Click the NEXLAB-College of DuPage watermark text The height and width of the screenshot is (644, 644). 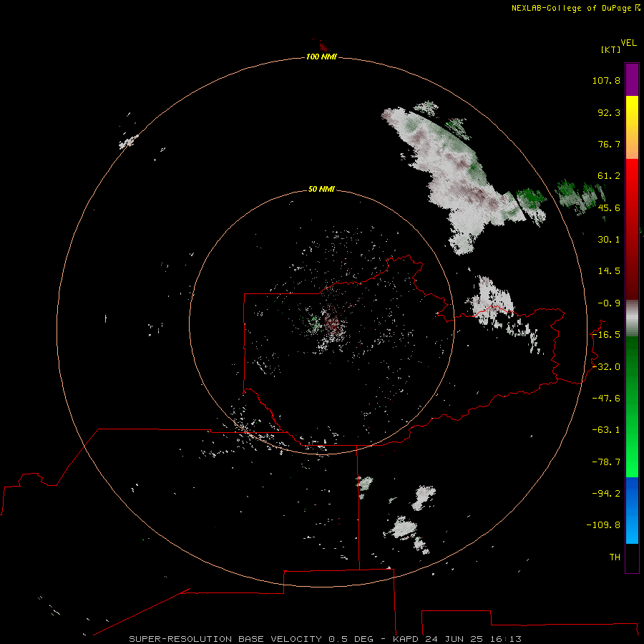571,8
